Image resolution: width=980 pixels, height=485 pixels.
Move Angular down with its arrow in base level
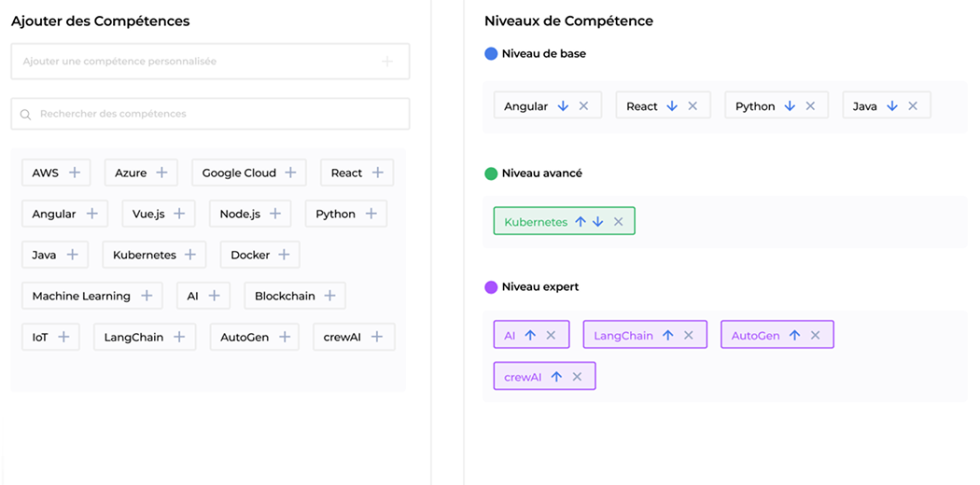(563, 106)
